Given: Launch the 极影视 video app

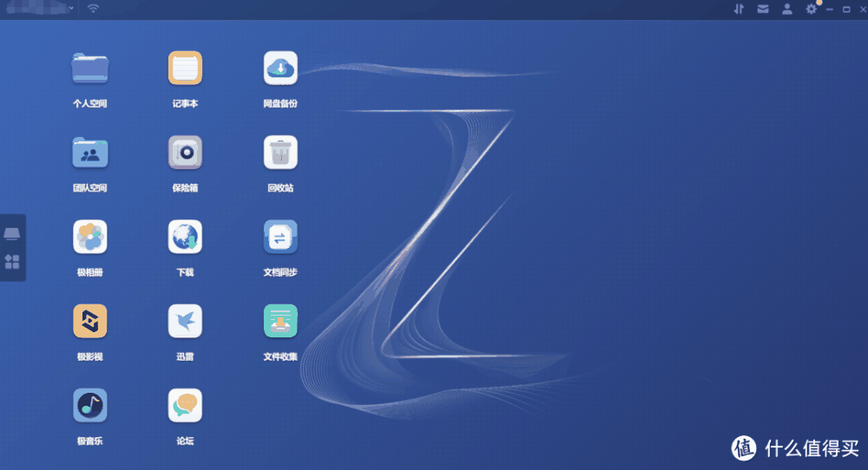Looking at the screenshot, I should coord(89,321).
